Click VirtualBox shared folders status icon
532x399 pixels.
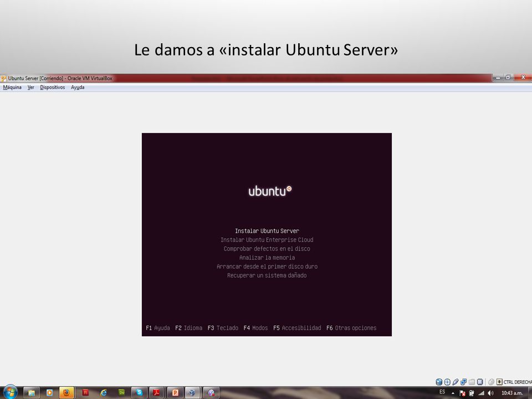[x=472, y=382]
